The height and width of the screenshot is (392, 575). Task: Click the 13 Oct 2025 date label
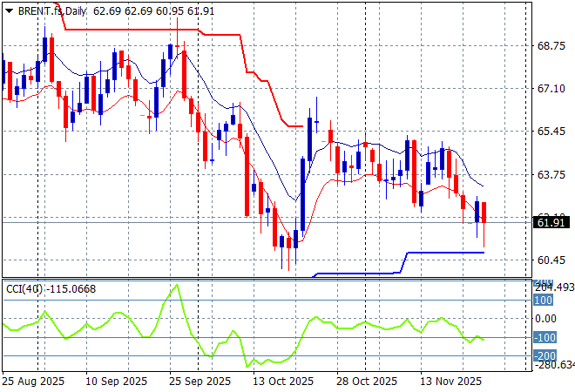pos(283,382)
